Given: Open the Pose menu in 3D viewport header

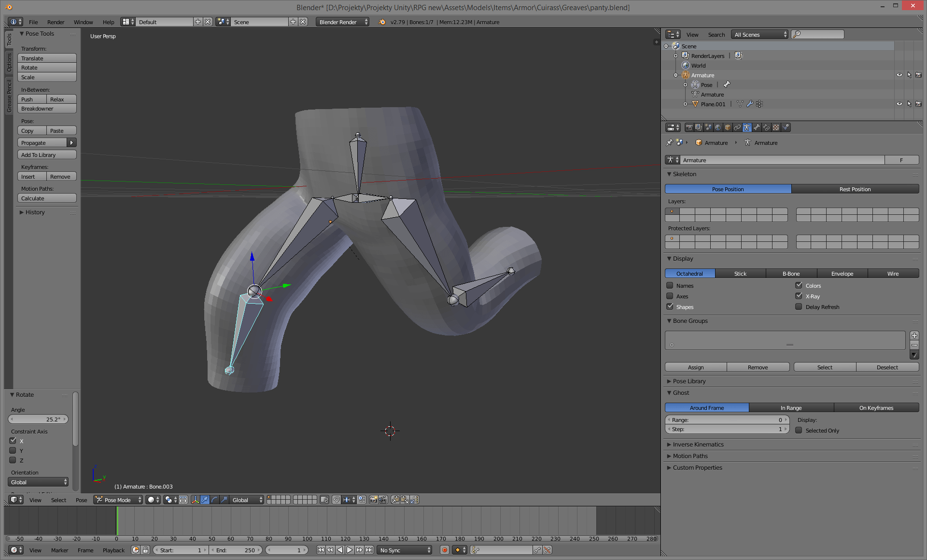Looking at the screenshot, I should click(81, 500).
